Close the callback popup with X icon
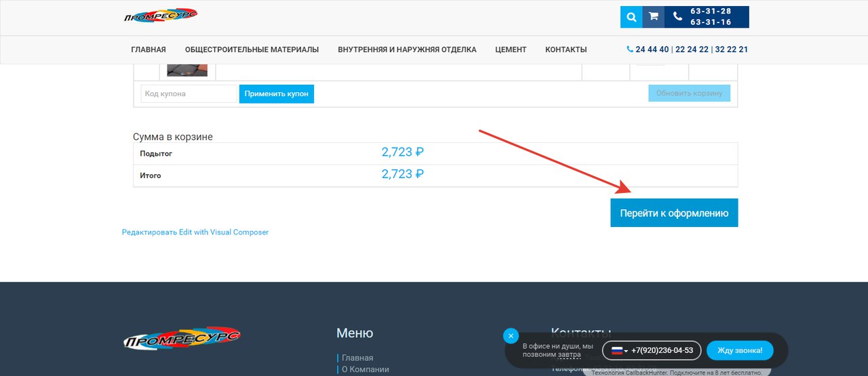The image size is (868, 376). tap(511, 336)
